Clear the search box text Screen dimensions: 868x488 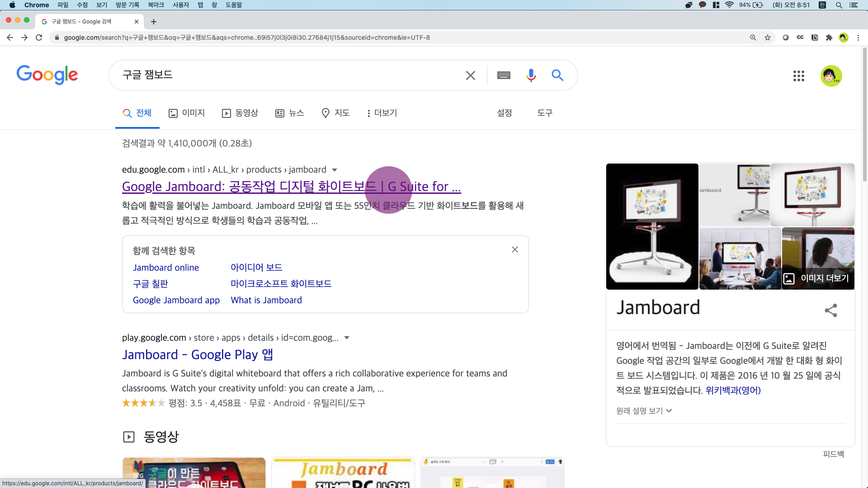[470, 75]
